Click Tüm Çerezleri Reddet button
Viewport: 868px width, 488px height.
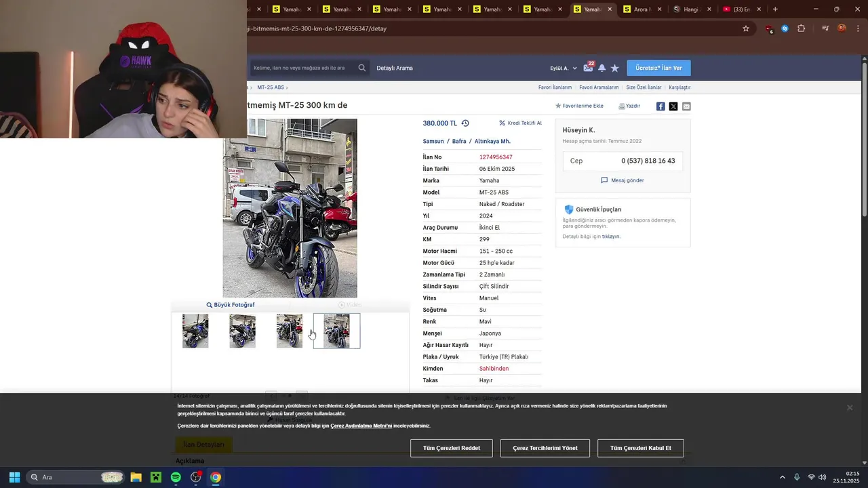452,448
